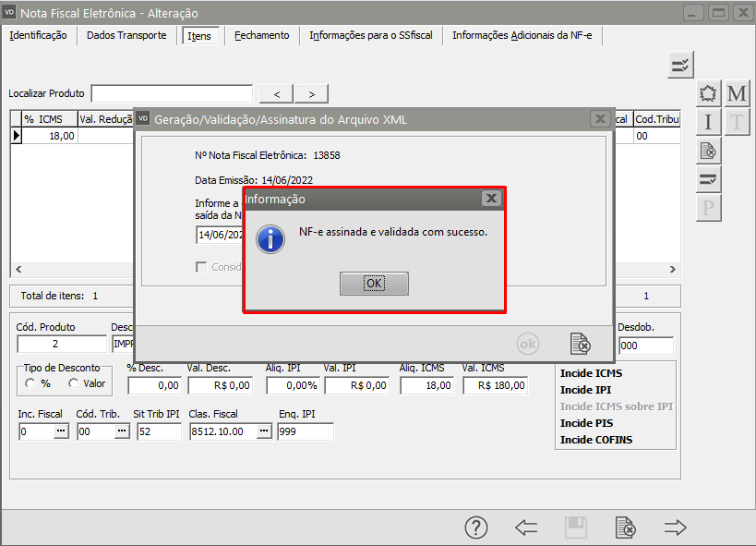
Task: Advance with the right arrow icon
Action: (x=676, y=528)
